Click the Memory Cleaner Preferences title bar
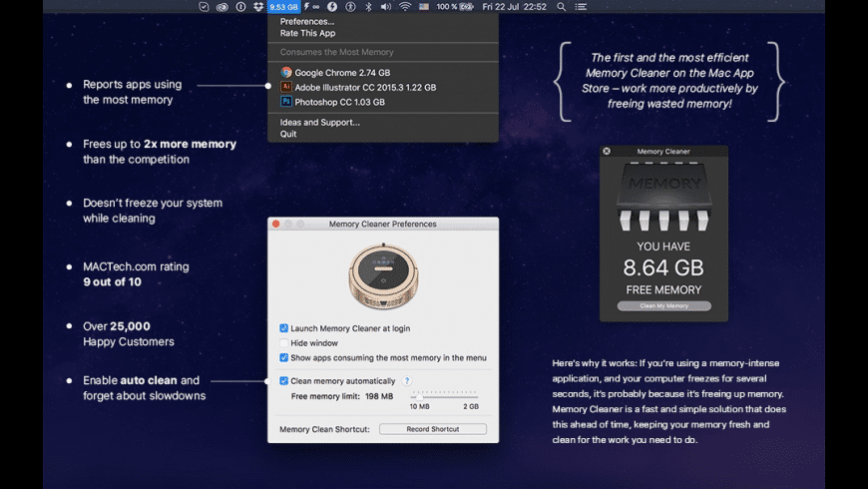The height and width of the screenshot is (489, 868). (x=383, y=224)
